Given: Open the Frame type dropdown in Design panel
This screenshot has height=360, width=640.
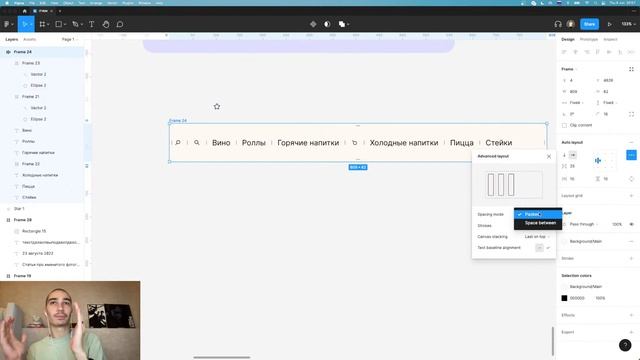Looking at the screenshot, I should click(x=569, y=69).
